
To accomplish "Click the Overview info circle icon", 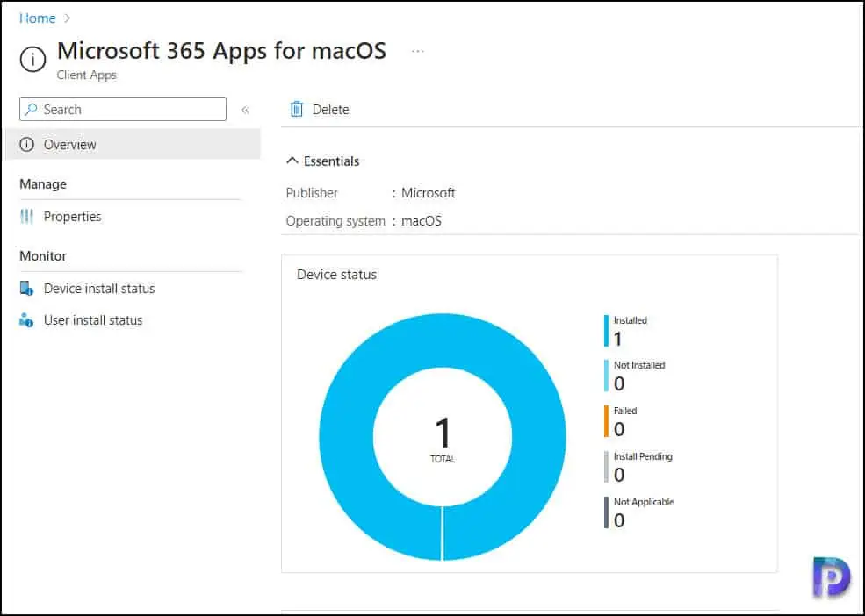I will 26,145.
